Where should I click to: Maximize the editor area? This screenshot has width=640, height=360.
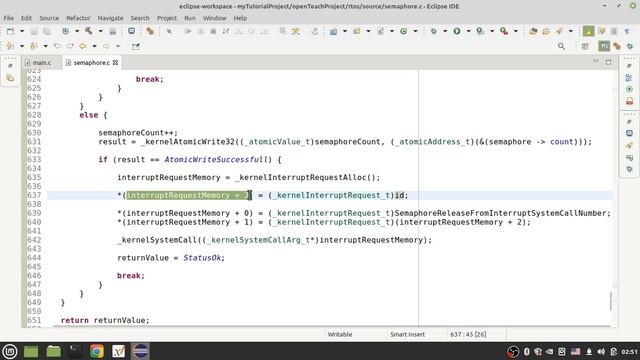click(x=609, y=62)
